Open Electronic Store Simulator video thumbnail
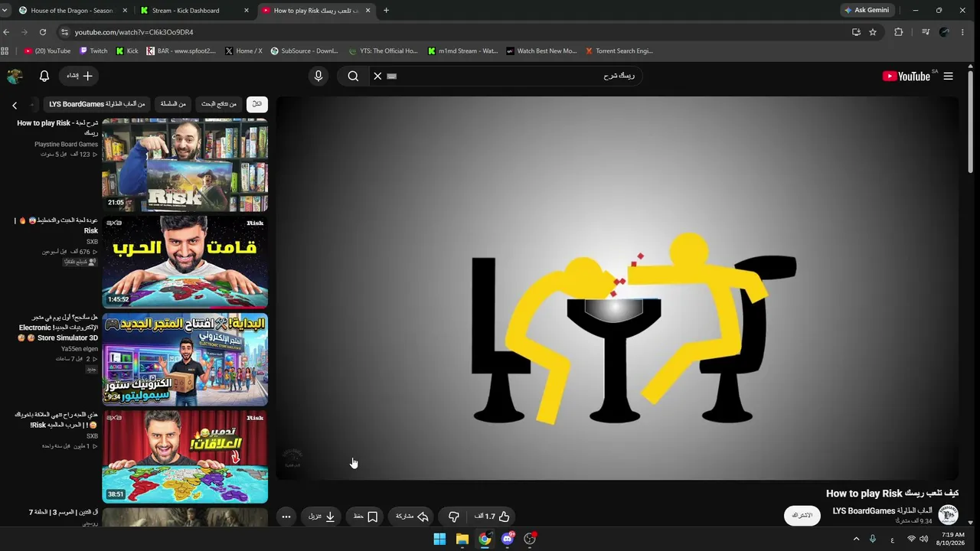Screen dimensions: 980x551 point(185,359)
